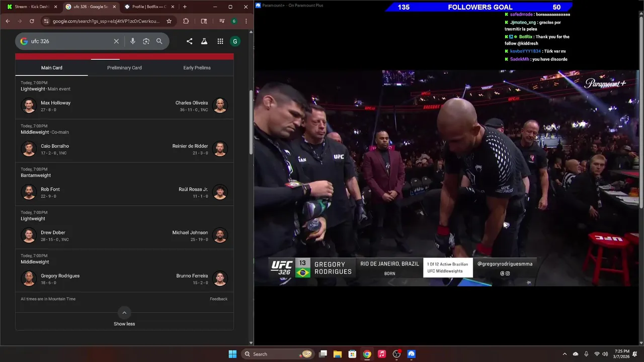Select chat message from Jjmateo_xng
The width and height of the screenshot is (644, 362).
click(533, 26)
